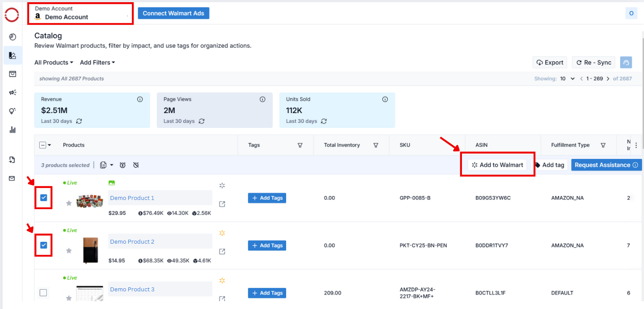Click ASIN cell B09G53YW6C

(493, 198)
